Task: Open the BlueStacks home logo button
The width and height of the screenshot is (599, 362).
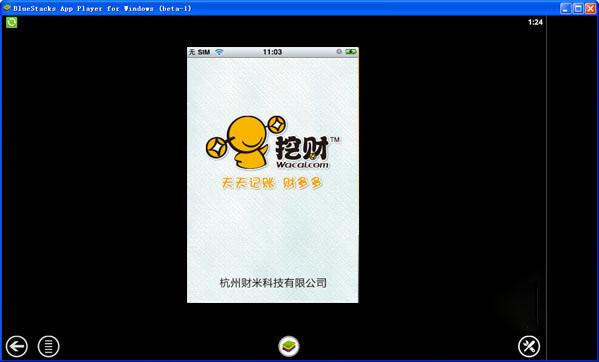Action: (x=288, y=346)
